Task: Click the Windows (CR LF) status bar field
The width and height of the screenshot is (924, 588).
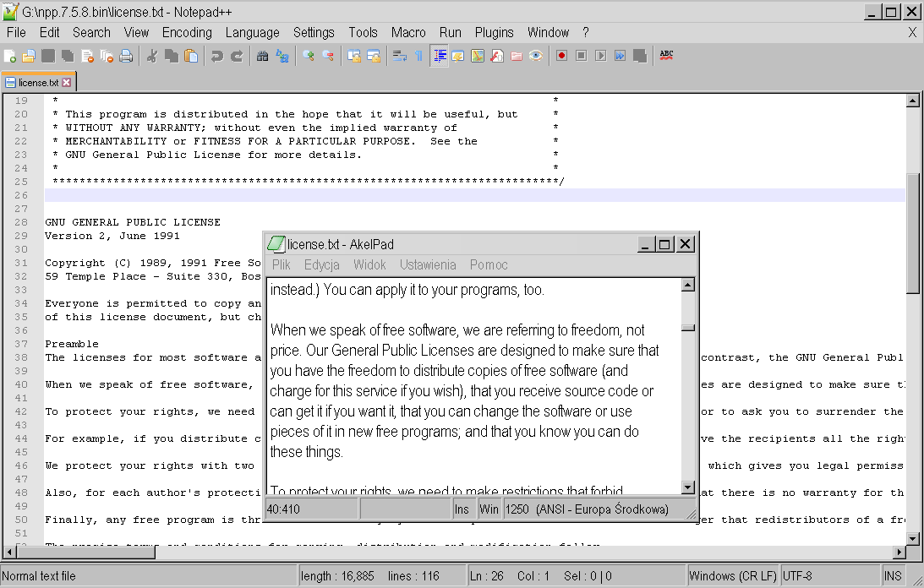Action: coord(733,575)
